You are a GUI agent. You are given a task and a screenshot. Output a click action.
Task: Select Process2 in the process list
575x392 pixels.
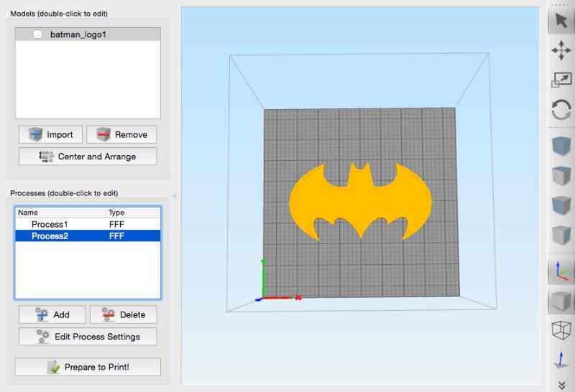click(x=50, y=236)
